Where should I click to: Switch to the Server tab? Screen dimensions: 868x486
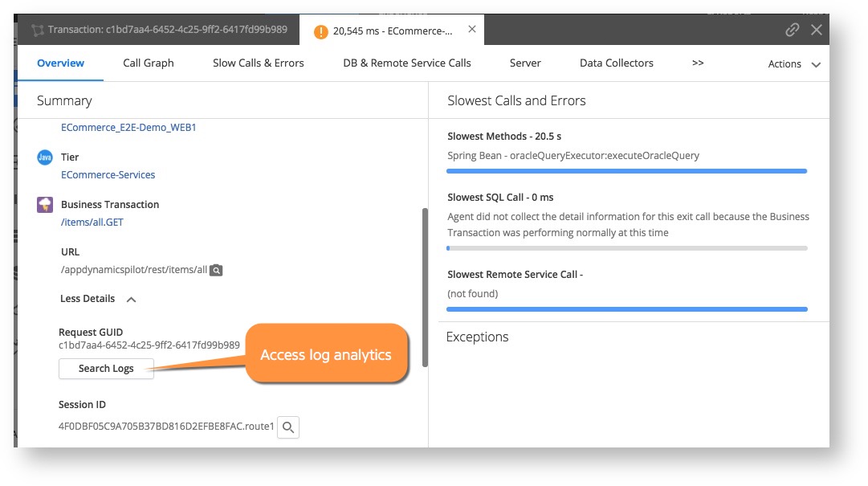click(x=525, y=63)
